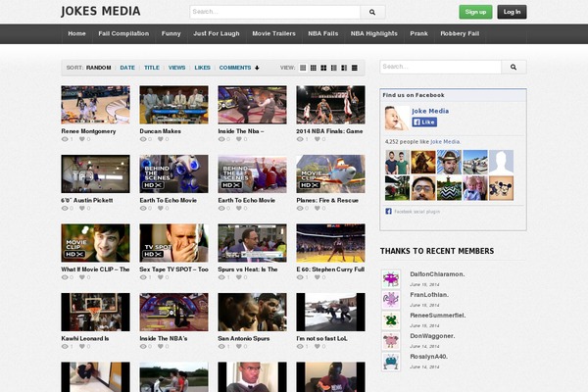Click the Facebook social plugin logo icon

coord(388,212)
